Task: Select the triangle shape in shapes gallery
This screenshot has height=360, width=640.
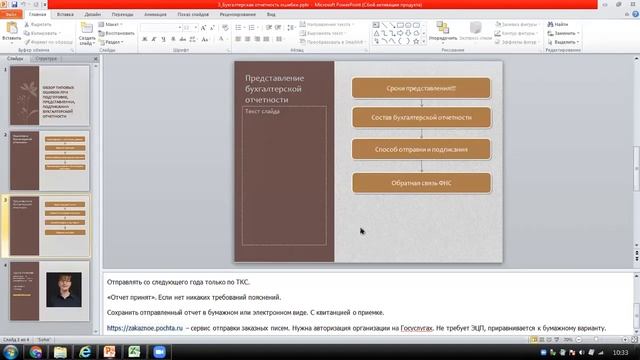Action: [x=376, y=33]
